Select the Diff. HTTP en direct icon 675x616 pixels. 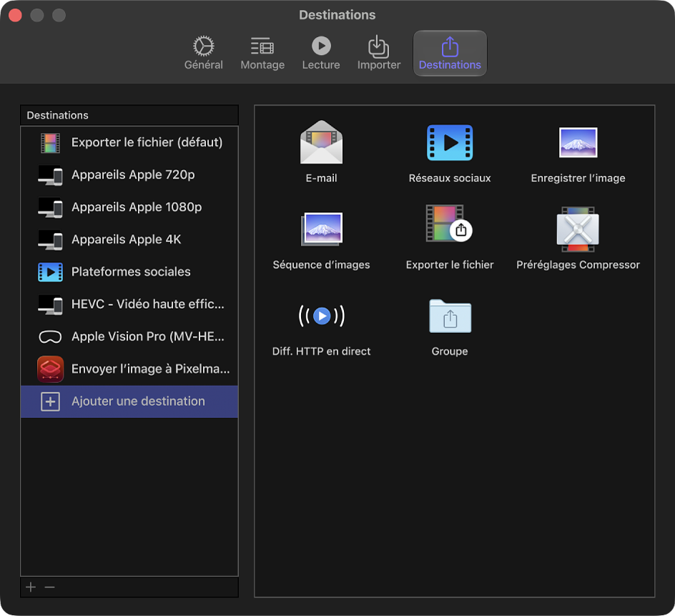[322, 316]
